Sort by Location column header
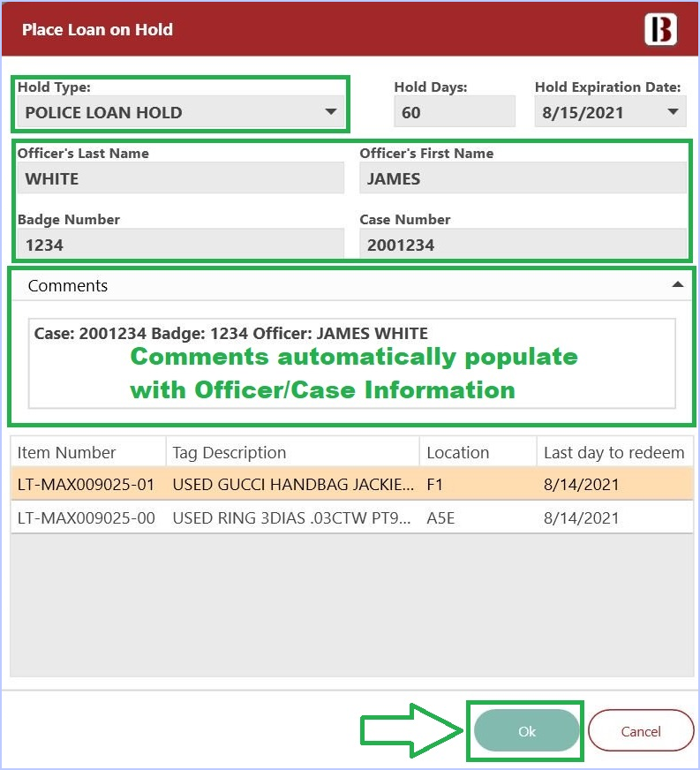 pos(478,452)
